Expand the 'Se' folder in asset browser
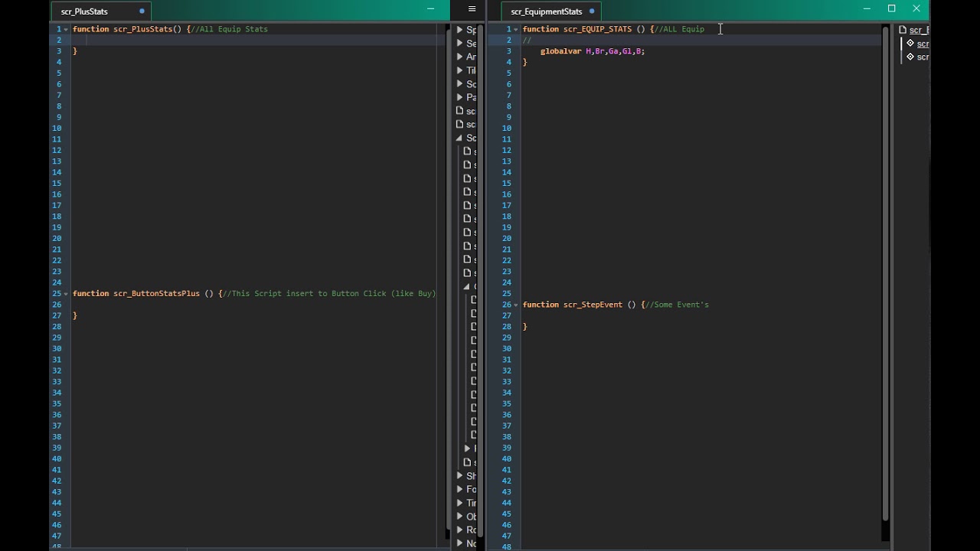980x551 pixels. tap(460, 44)
